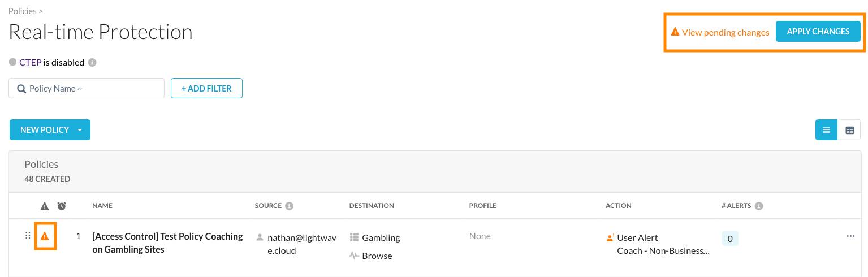This screenshot has width=868, height=277.
Task: Click the # Alerts info icon
Action: pyautogui.click(x=759, y=206)
